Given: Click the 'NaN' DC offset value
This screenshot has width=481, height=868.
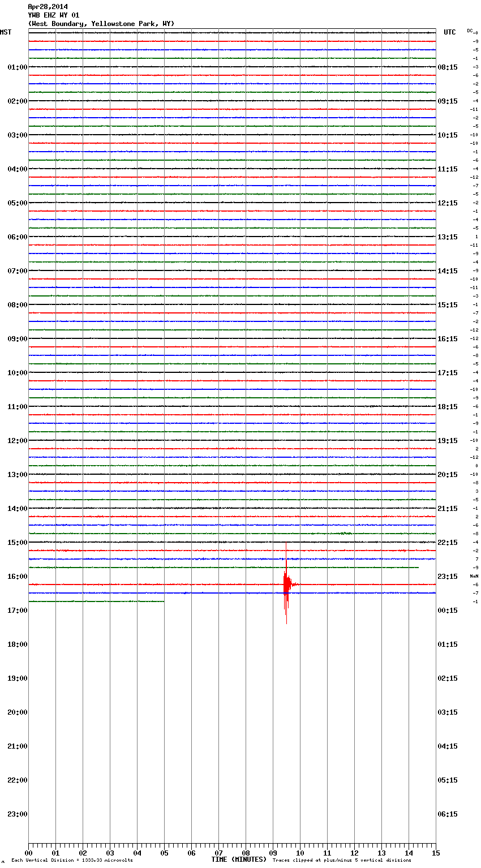Looking at the screenshot, I should pyautogui.click(x=474, y=576).
